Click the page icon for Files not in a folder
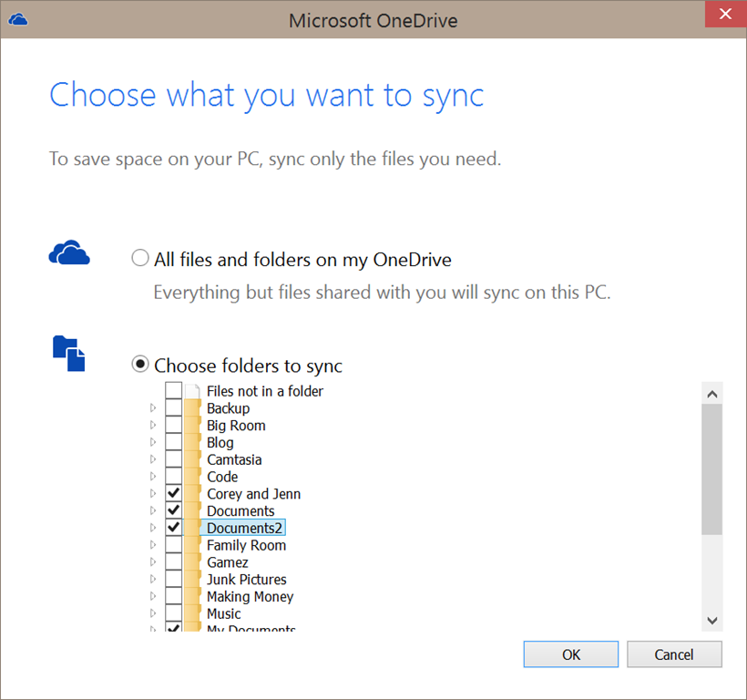Screen dimensions: 747x700 (192, 391)
